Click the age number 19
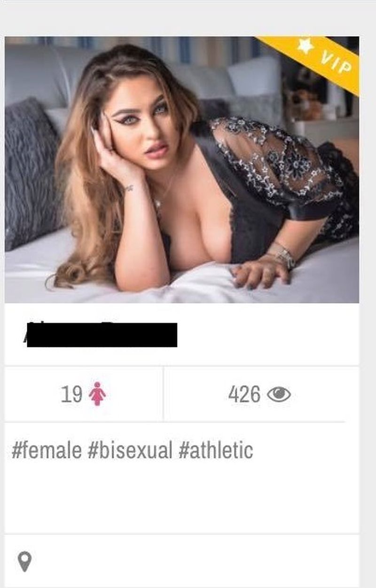 point(71,394)
